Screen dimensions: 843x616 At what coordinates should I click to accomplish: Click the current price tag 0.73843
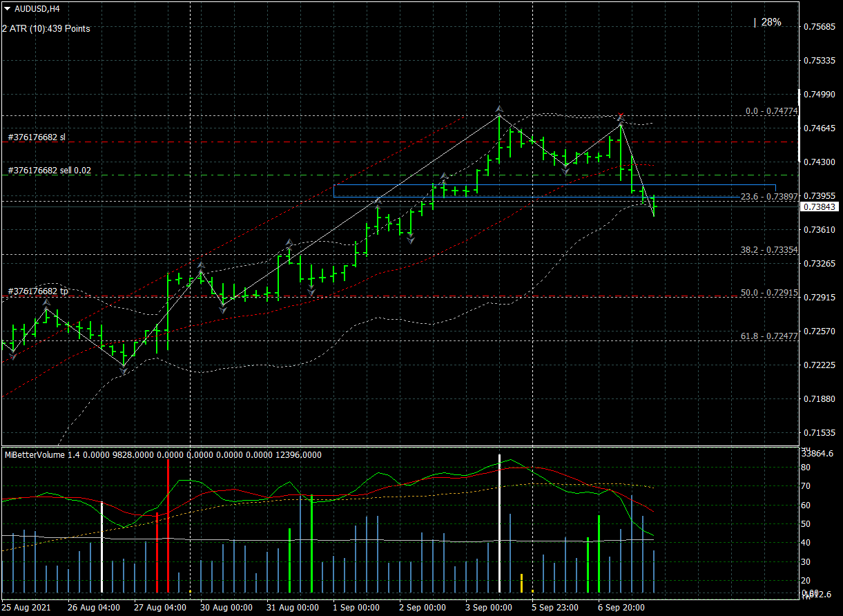(x=820, y=206)
